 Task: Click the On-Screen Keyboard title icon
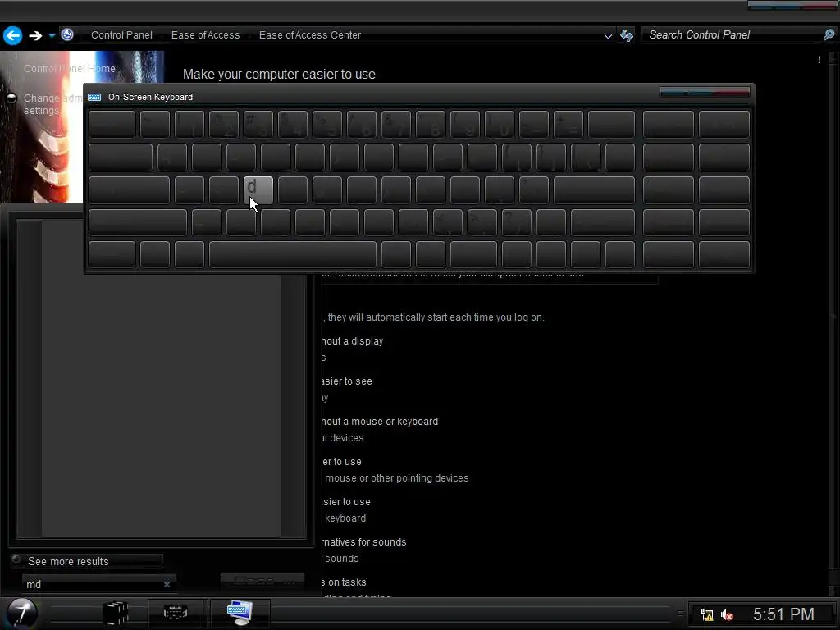click(94, 97)
